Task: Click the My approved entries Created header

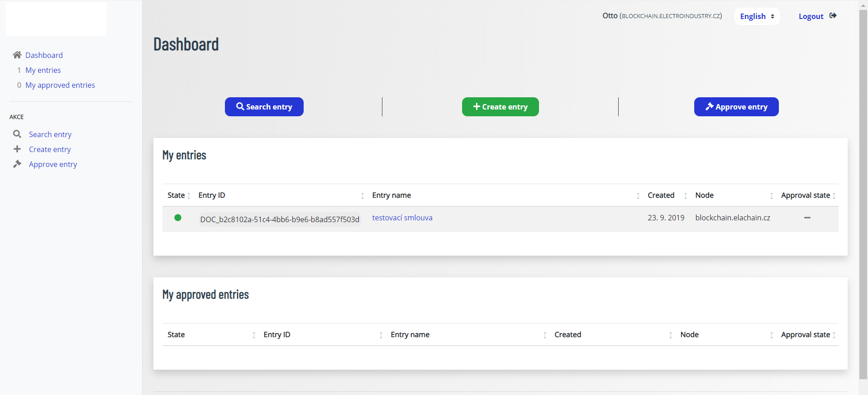Action: tap(568, 334)
